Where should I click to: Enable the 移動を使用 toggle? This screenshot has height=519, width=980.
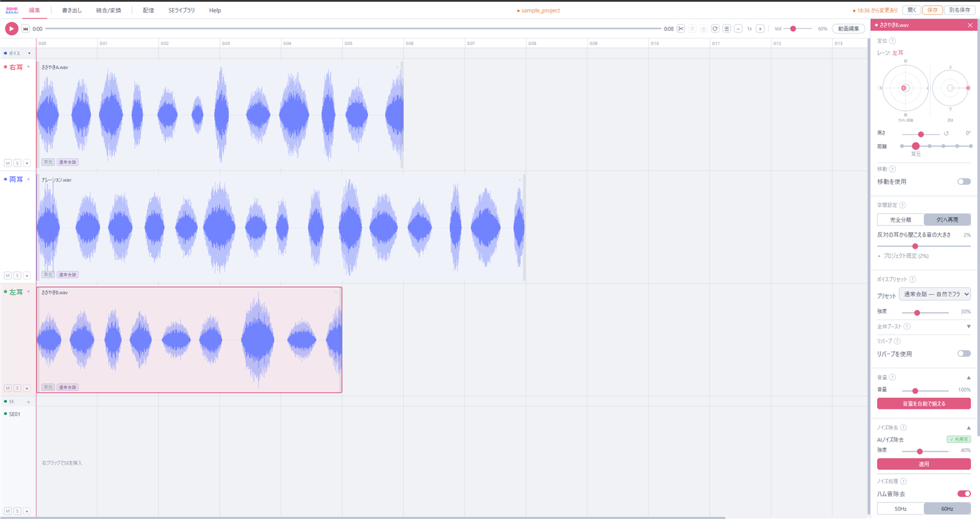(964, 181)
